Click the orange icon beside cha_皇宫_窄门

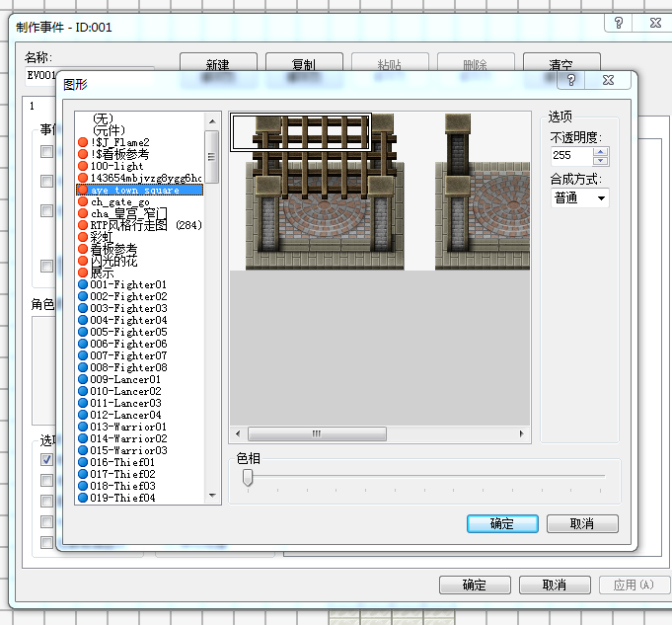point(83,213)
